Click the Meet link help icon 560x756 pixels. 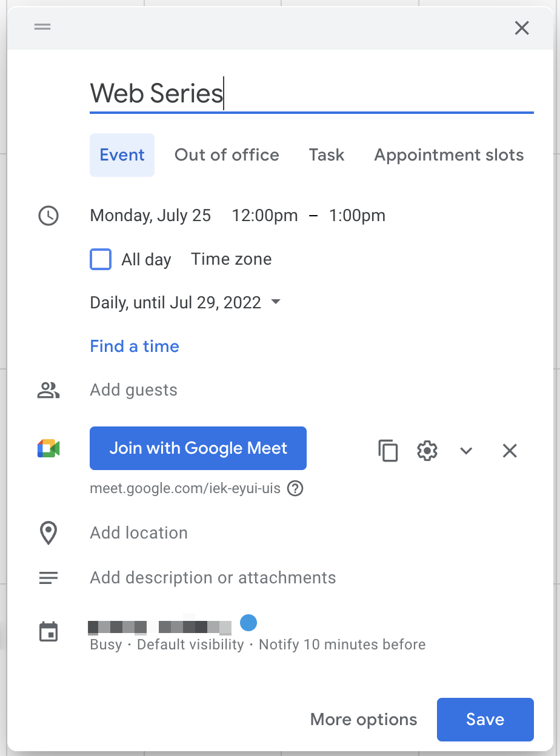[295, 488]
